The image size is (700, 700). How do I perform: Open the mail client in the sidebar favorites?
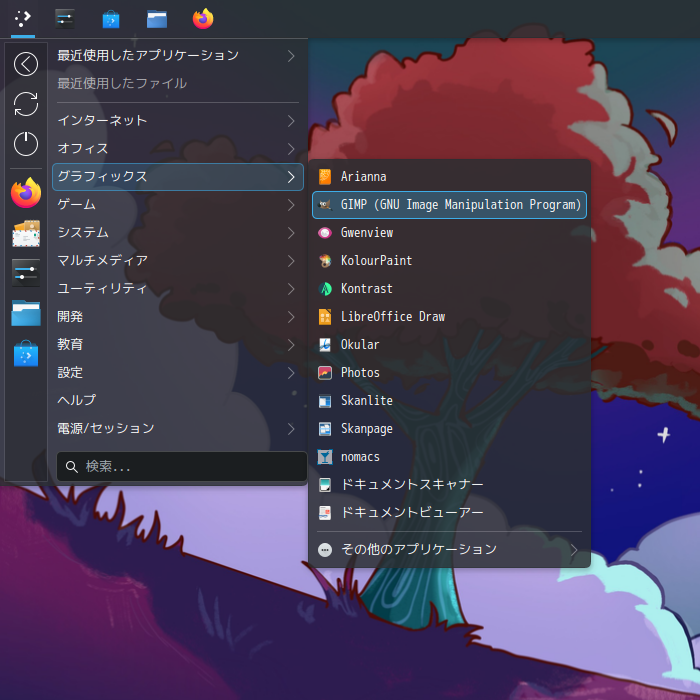point(26,233)
